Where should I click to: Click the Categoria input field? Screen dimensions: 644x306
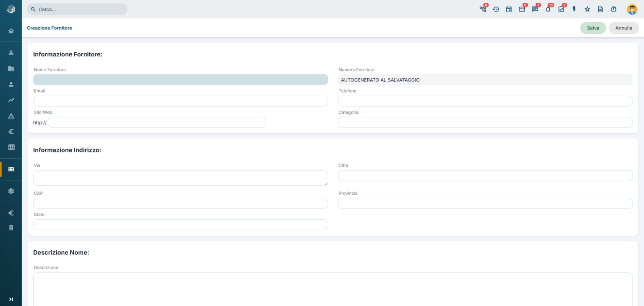click(x=485, y=122)
